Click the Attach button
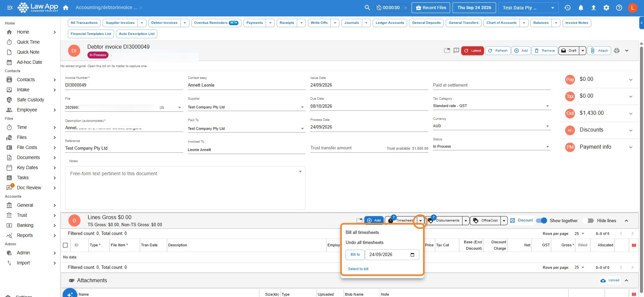The height and width of the screenshot is (297, 644). click(x=599, y=51)
